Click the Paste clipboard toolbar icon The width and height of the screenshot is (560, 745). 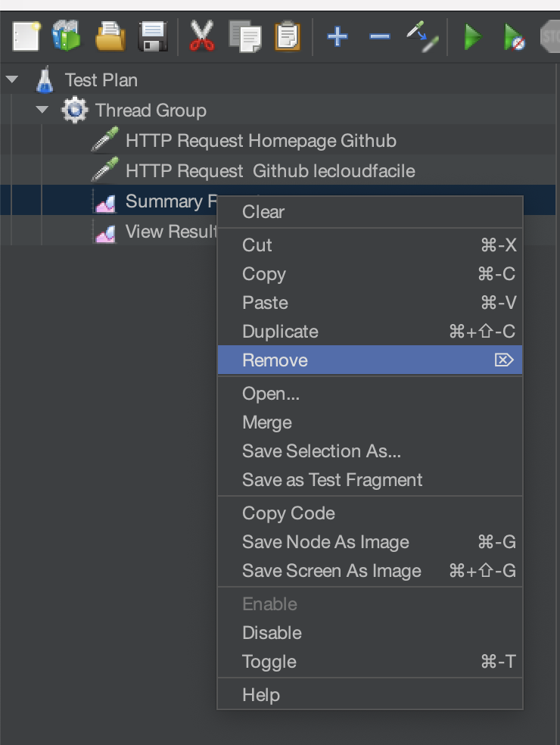(288, 36)
